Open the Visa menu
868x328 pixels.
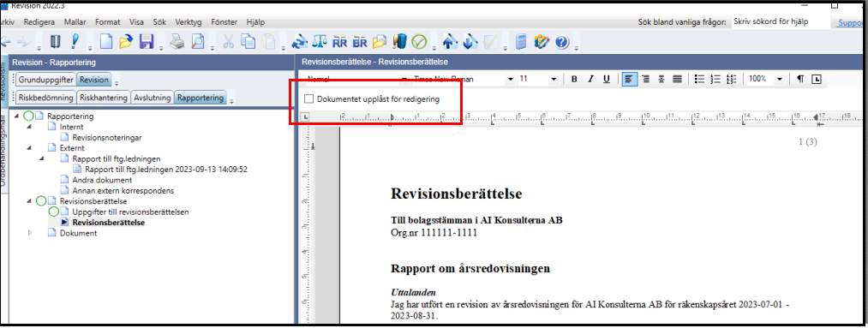pos(136,22)
